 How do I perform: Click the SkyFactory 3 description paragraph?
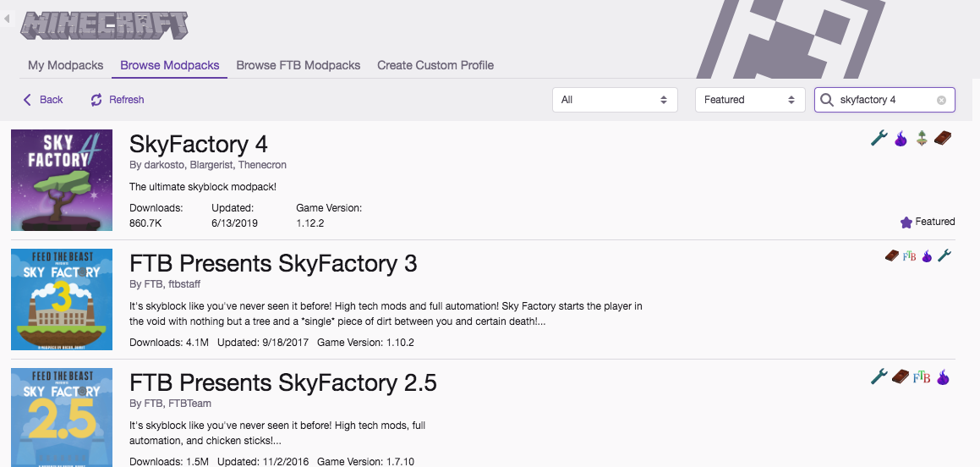[386, 315]
